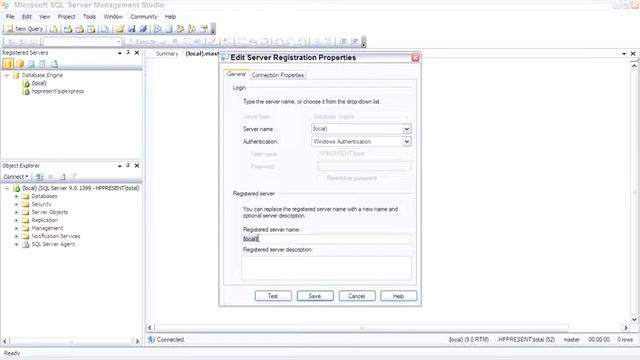
Task: Click the Registered server description text area
Action: point(326,268)
